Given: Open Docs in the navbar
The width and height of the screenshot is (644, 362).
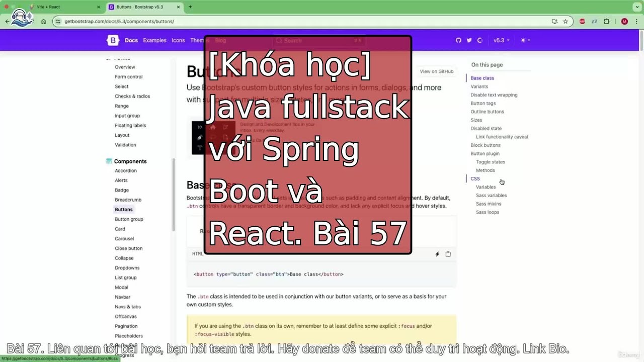Looking at the screenshot, I should click(x=131, y=40).
